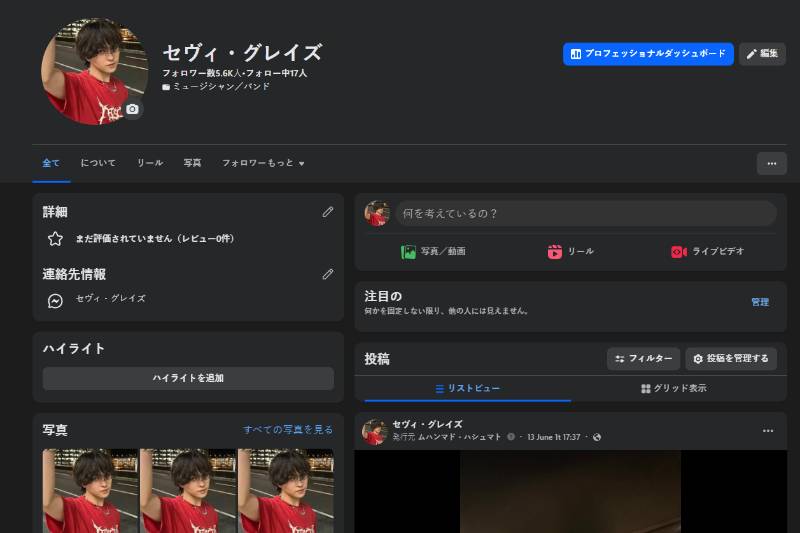800x533 pixels.
Task: Edit 連絡先情報 with the pencil icon
Action: (328, 274)
